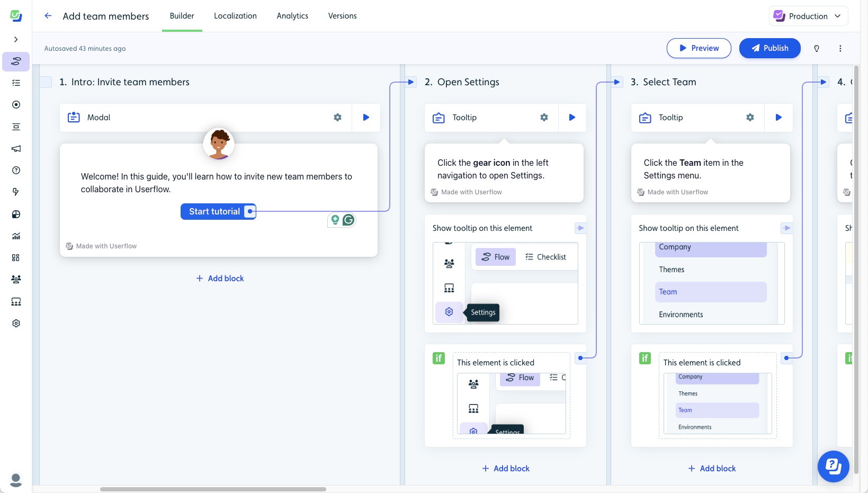This screenshot has height=493, width=868.
Task: Open the grid Content icon in sidebar
Action: coord(16,257)
